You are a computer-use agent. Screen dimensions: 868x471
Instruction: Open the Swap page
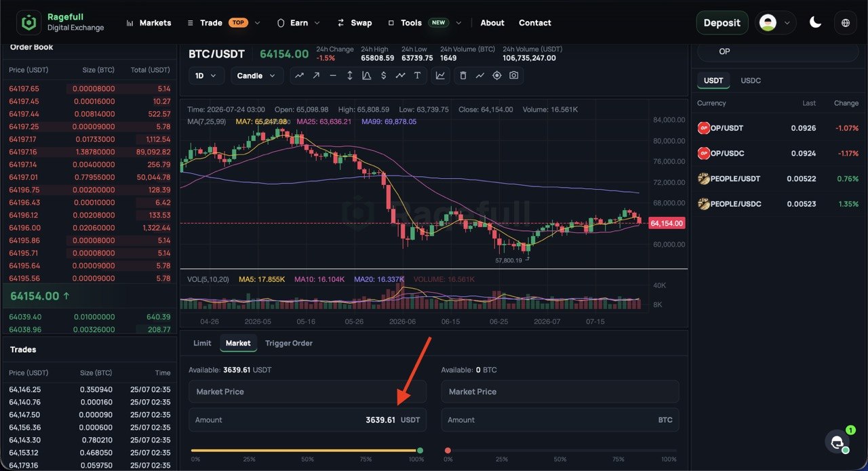coord(361,23)
